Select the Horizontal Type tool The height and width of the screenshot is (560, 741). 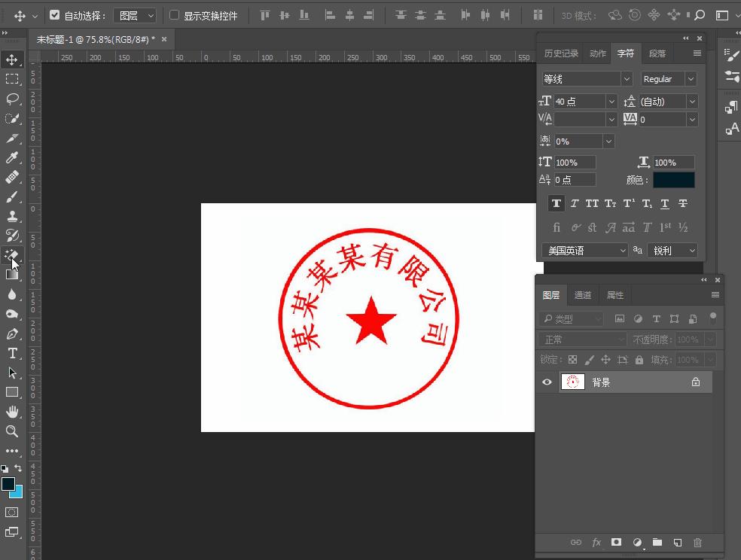(12, 353)
